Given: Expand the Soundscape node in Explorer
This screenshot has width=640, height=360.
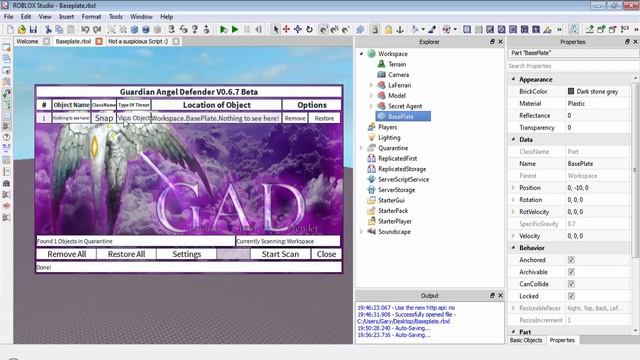Looking at the screenshot, I should pyautogui.click(x=361, y=232).
